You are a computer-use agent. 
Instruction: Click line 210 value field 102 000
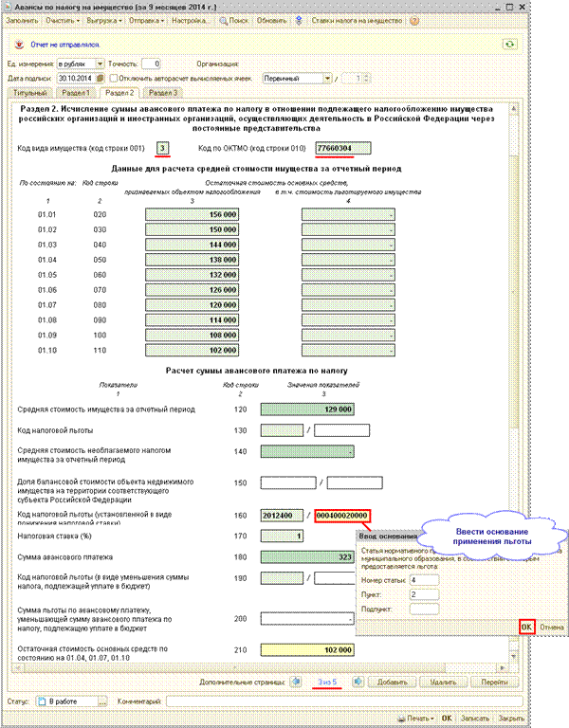pyautogui.click(x=307, y=650)
